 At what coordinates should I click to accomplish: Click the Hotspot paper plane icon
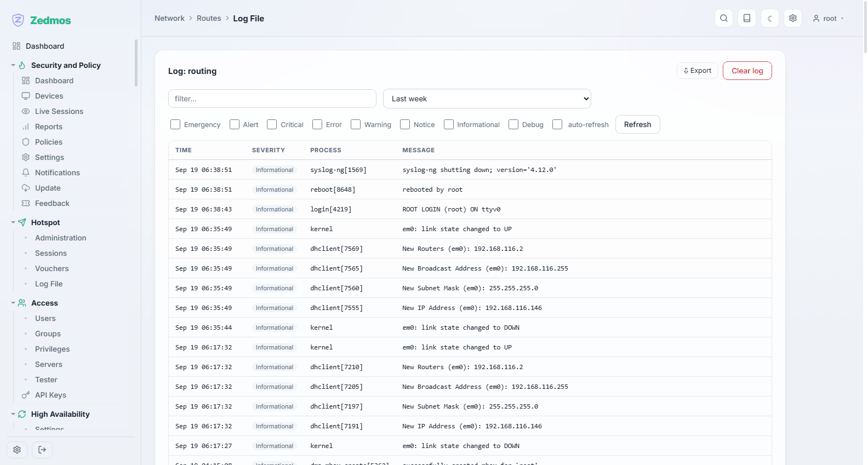(x=22, y=222)
